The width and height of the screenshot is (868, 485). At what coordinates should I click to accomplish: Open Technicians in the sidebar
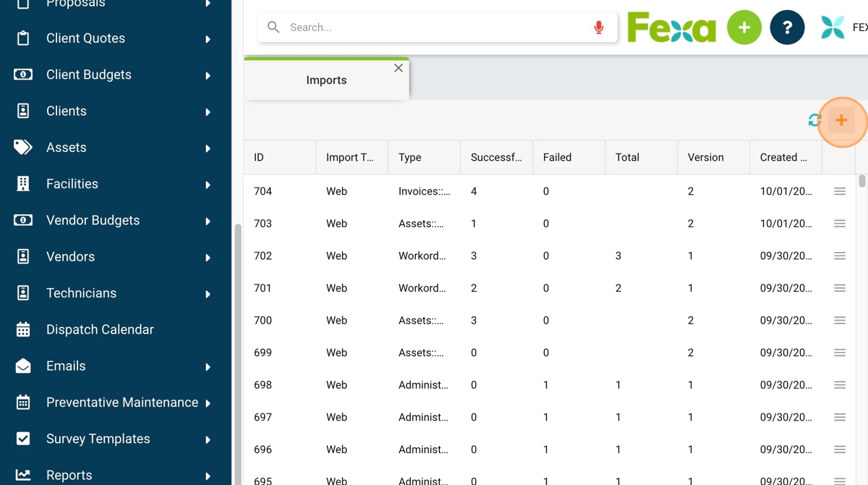pos(81,293)
